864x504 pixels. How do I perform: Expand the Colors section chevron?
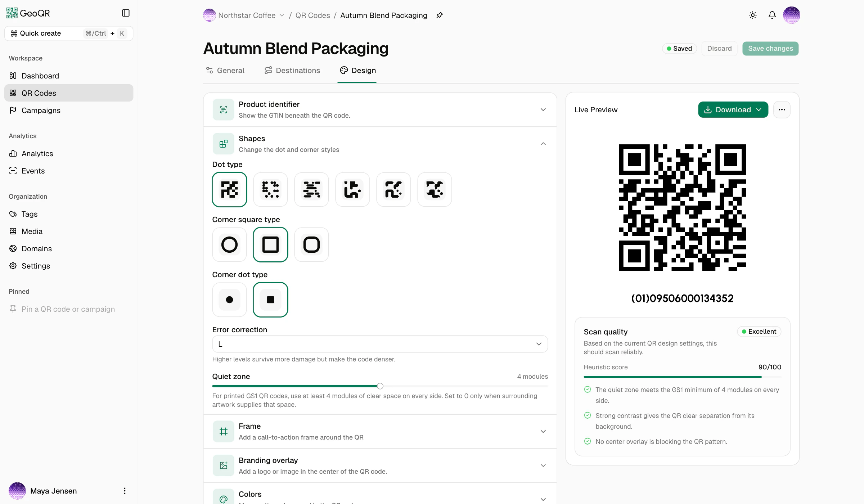pyautogui.click(x=543, y=499)
